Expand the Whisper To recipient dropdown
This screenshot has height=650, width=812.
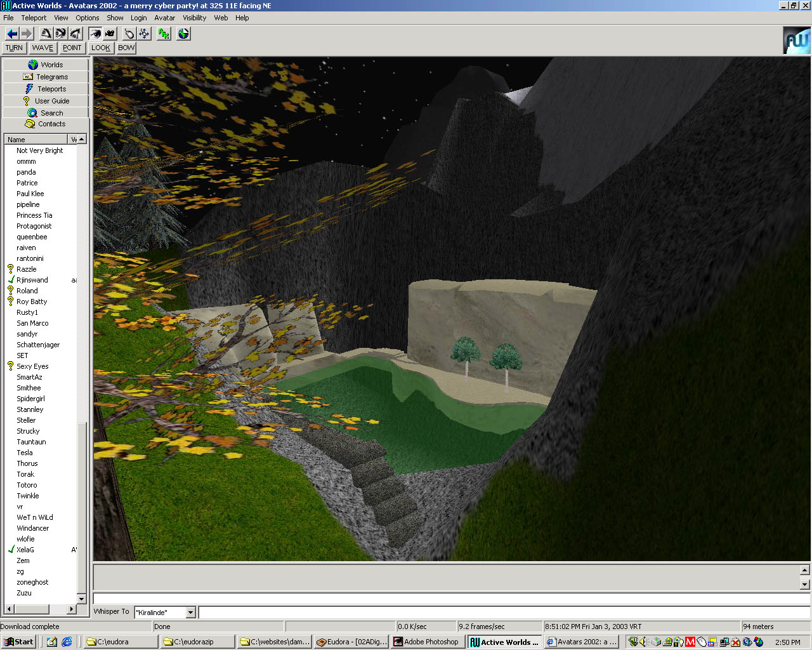190,613
